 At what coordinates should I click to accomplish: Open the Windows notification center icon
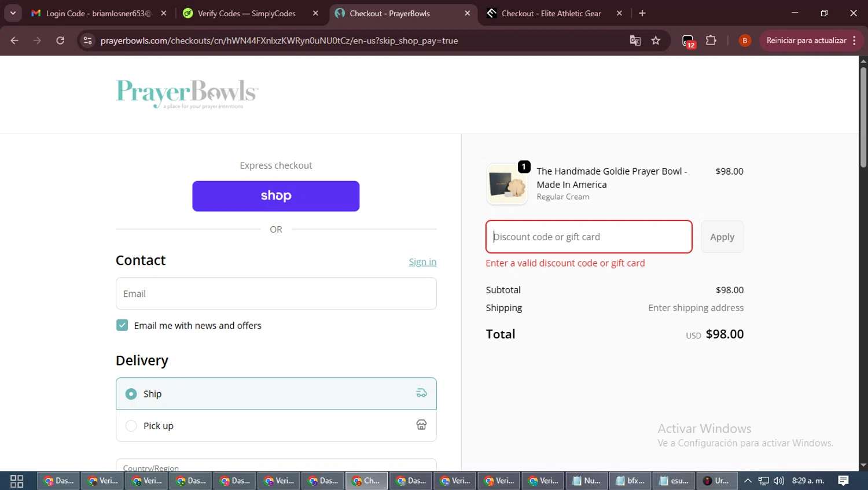(x=844, y=481)
